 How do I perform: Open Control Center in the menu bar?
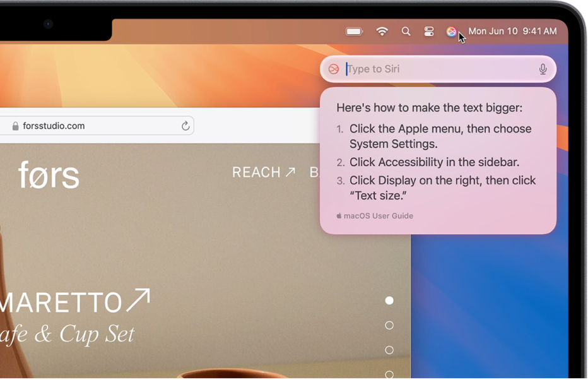click(x=428, y=31)
